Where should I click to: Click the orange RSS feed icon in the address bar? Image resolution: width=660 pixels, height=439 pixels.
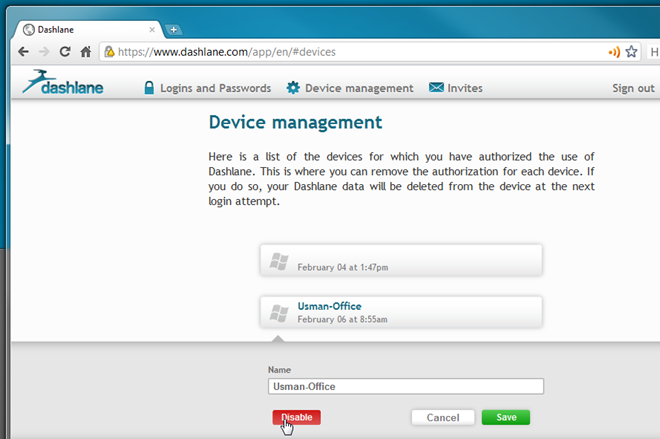pos(614,52)
